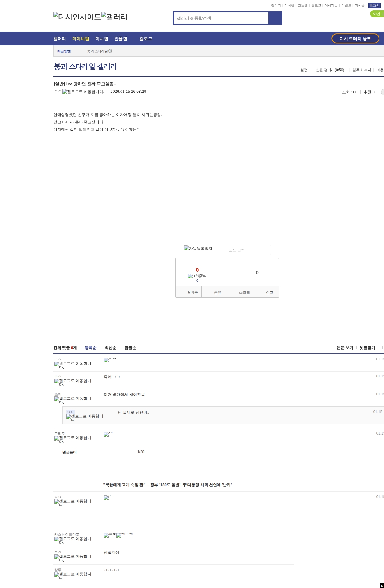Viewport: 384px width, 588px height.
Task: Open the 북한에게 고개 숙일 판 news link
Action: 167,485
